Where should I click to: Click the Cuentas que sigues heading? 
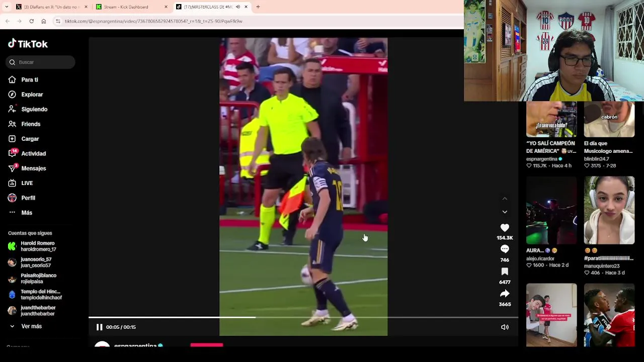tap(30, 233)
